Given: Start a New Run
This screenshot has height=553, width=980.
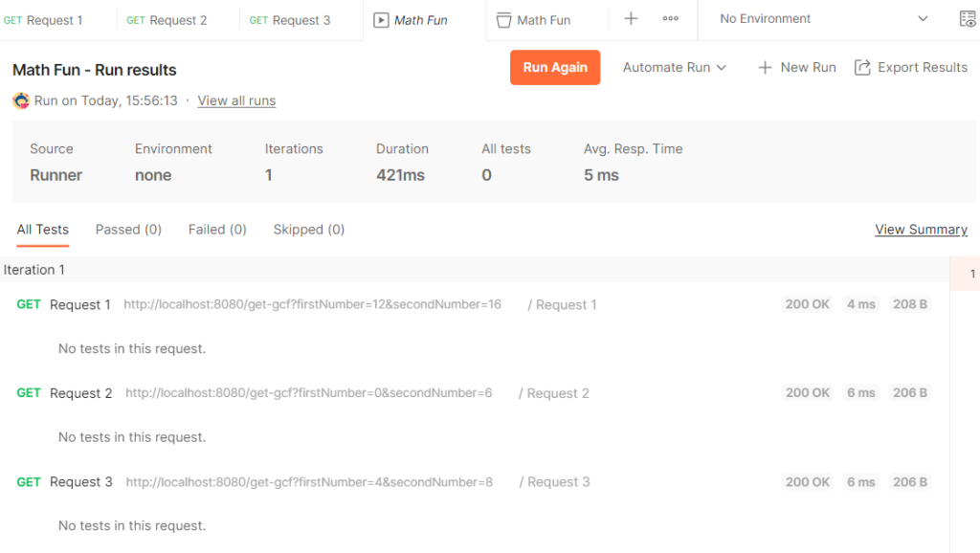Looking at the screenshot, I should tap(796, 67).
